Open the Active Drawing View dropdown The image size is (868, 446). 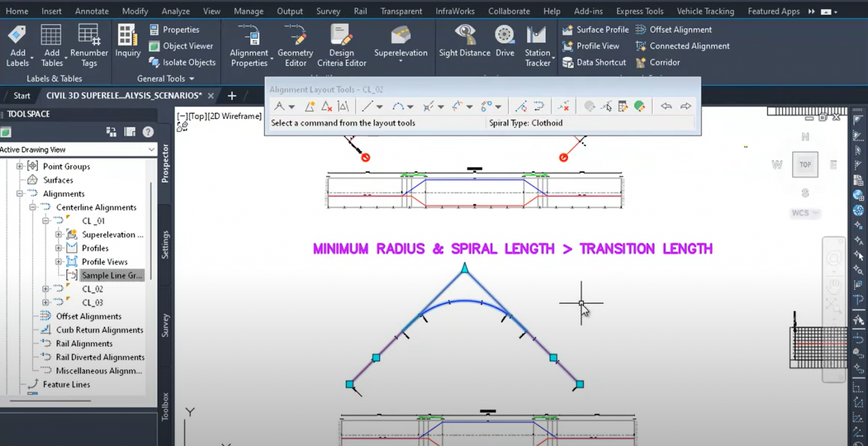(151, 150)
